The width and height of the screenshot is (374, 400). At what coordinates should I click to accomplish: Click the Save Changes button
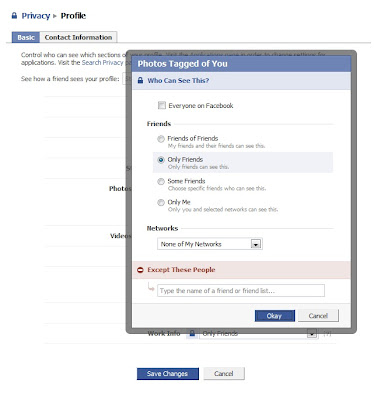click(168, 374)
